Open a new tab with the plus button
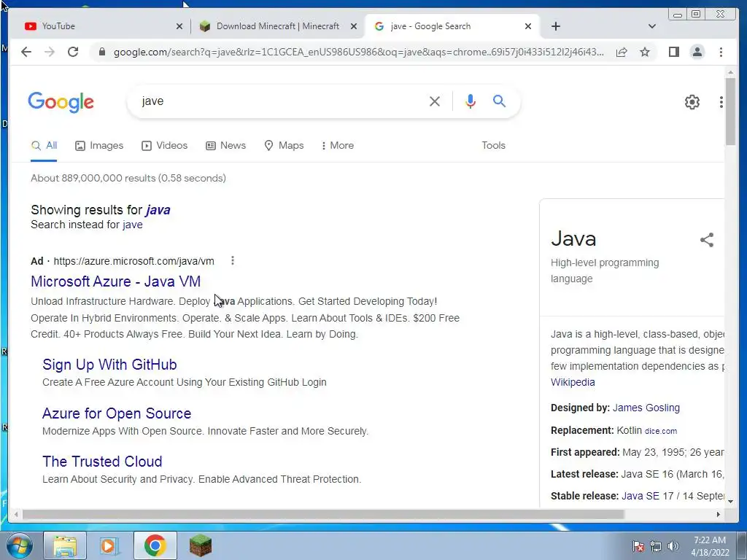 point(555,26)
